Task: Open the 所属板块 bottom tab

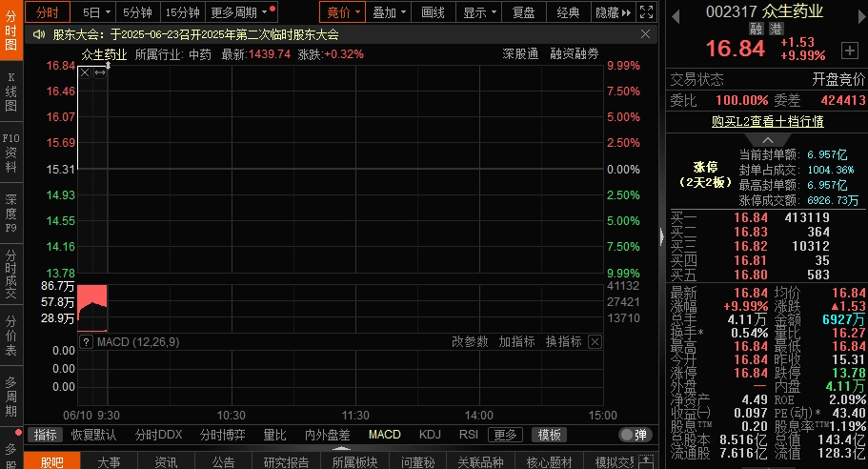Action: 354,461
